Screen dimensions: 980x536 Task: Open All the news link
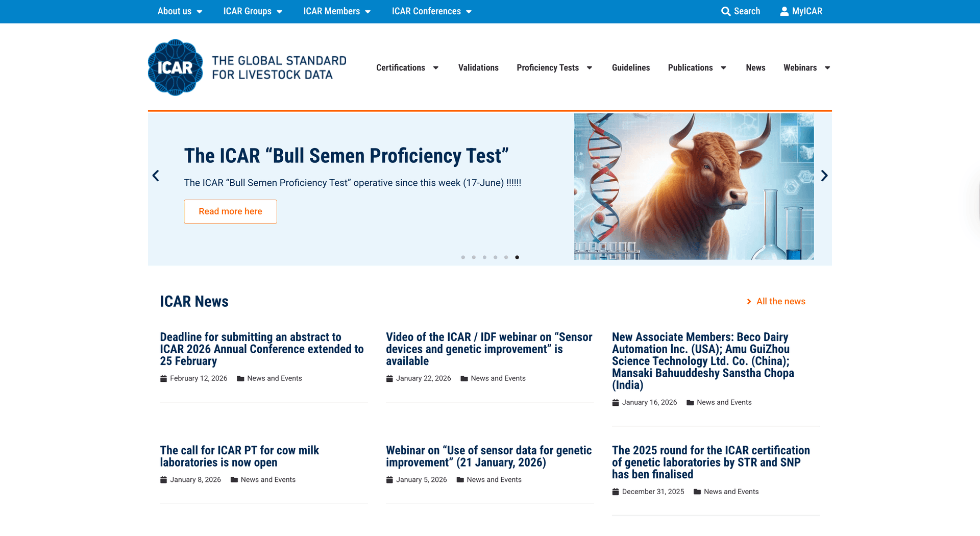(x=780, y=301)
